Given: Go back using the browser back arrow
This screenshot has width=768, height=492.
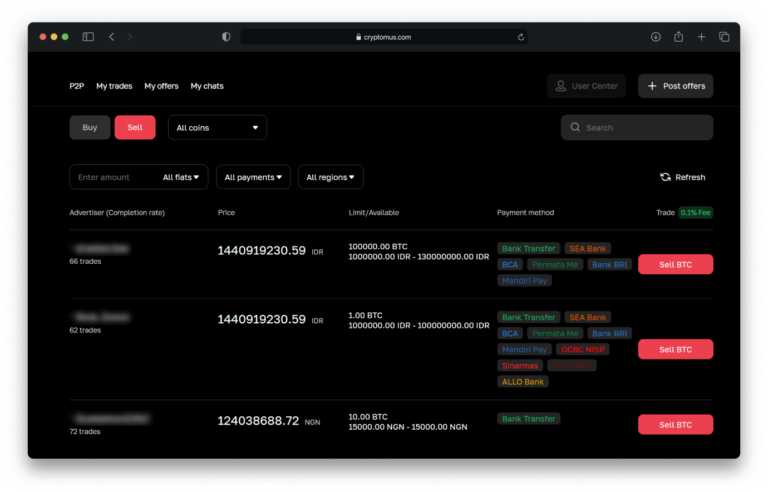Looking at the screenshot, I should pos(111,37).
